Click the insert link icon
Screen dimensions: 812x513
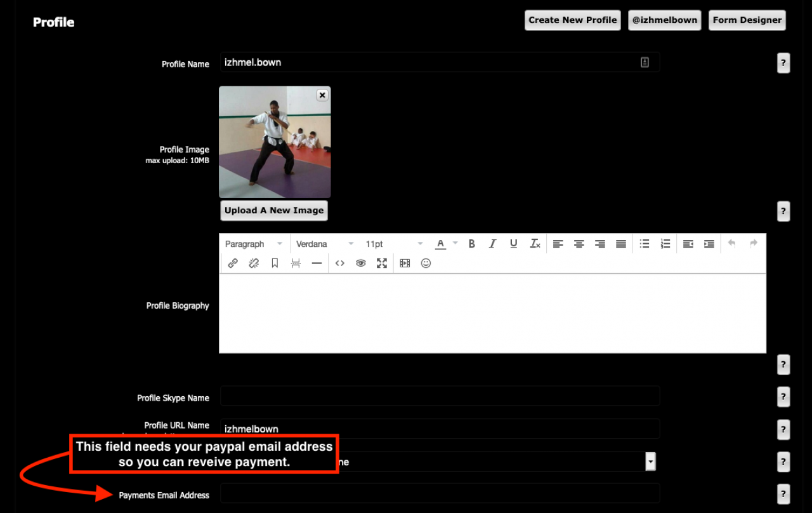pyautogui.click(x=233, y=263)
